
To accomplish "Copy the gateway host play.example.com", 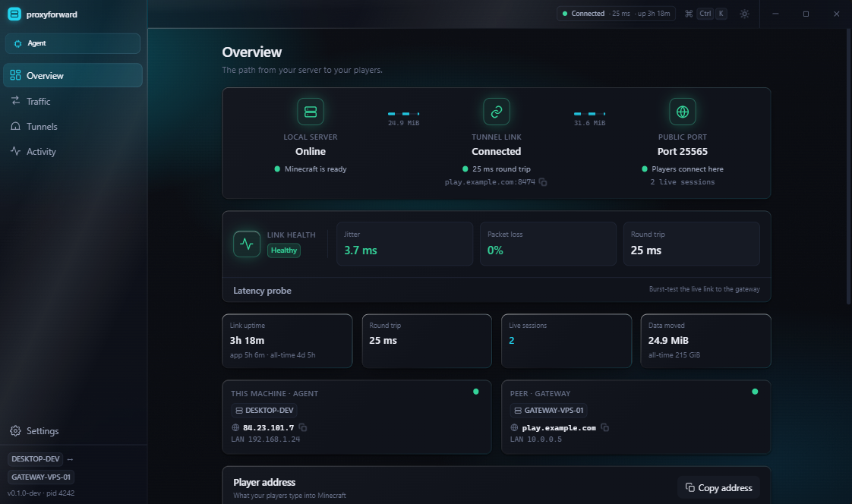I will pos(604,427).
